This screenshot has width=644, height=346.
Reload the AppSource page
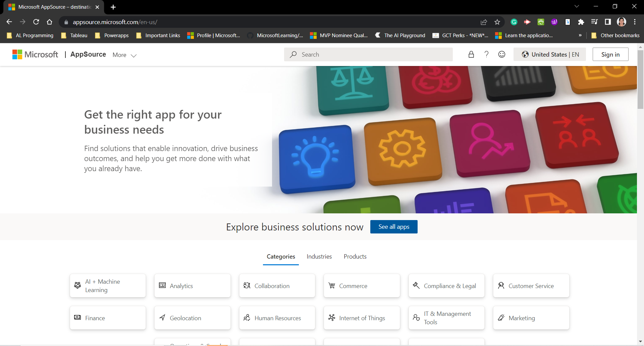[x=36, y=22]
